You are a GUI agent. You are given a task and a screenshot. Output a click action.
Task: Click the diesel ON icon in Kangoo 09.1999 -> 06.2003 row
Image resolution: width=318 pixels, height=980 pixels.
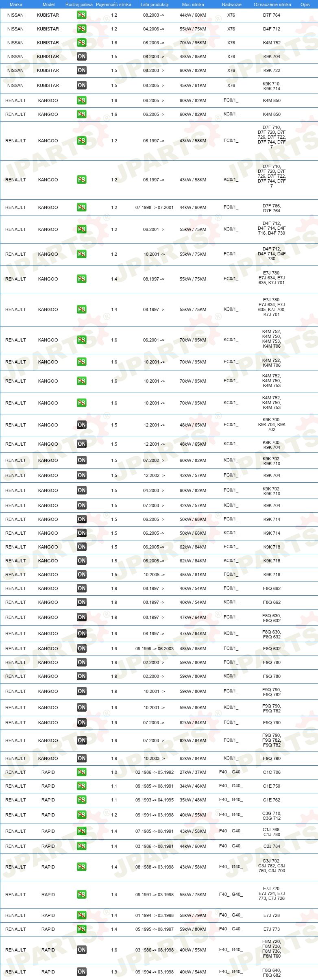82,649
